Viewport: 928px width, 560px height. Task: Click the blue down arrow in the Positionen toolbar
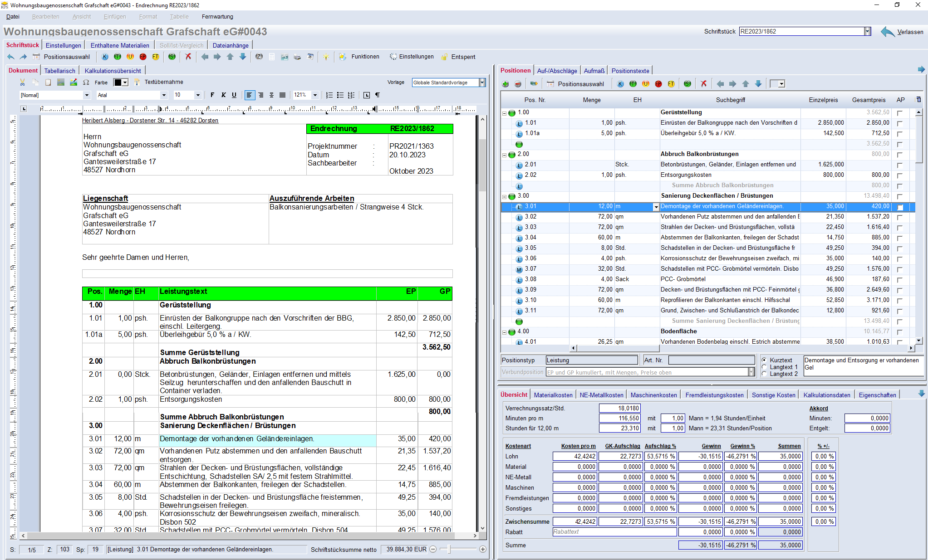(x=758, y=84)
